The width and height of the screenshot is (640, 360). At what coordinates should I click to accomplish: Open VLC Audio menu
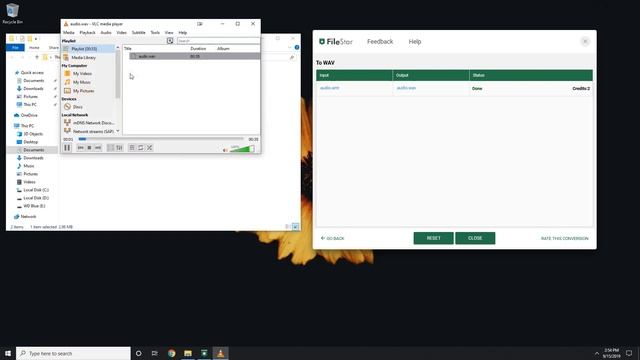[106, 33]
